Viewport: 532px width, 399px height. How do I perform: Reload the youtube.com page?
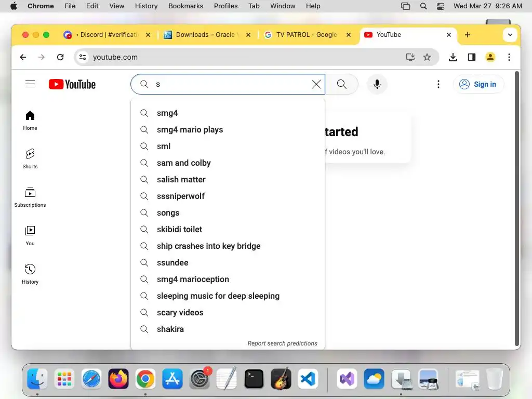60,57
